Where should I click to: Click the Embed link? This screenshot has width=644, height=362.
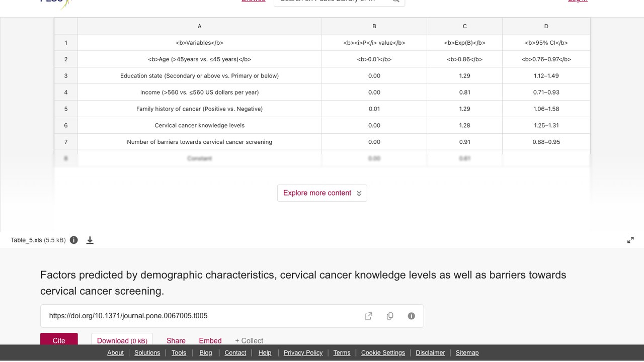pos(210,340)
